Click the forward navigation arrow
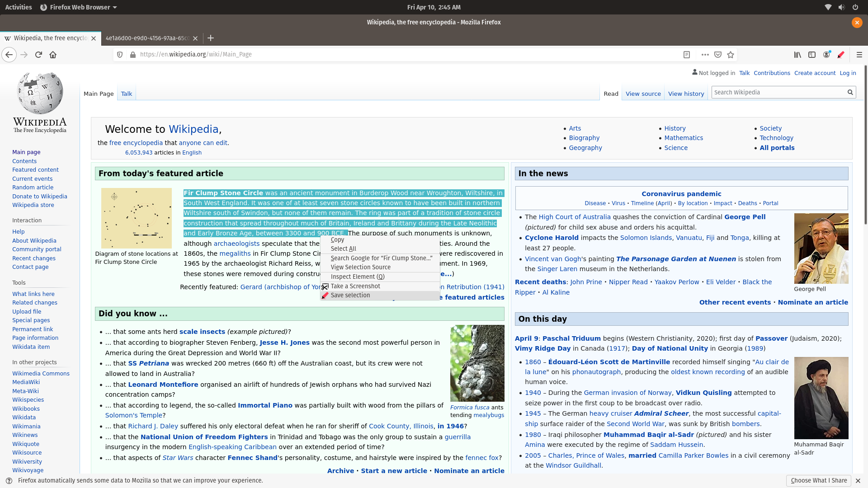This screenshot has width=868, height=488. (x=24, y=55)
